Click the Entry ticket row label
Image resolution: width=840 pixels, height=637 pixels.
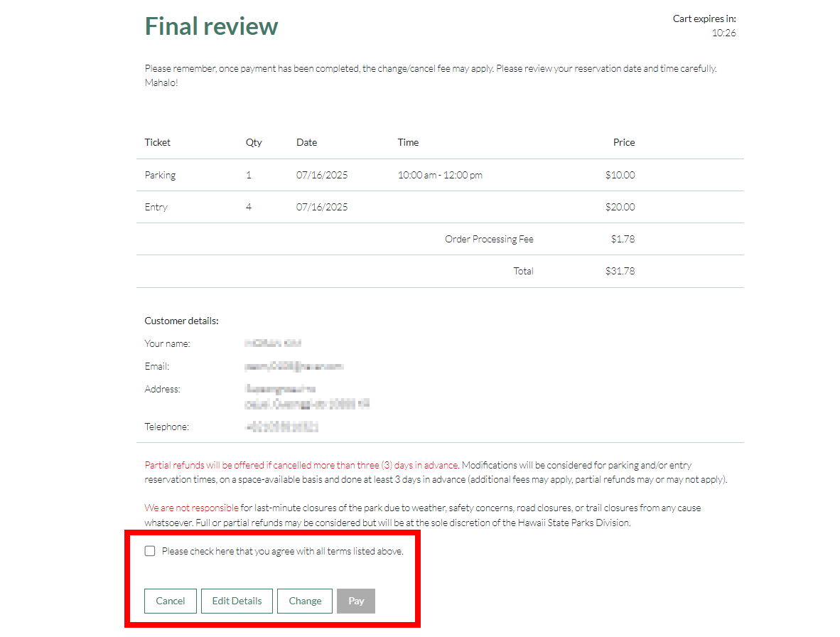point(156,208)
